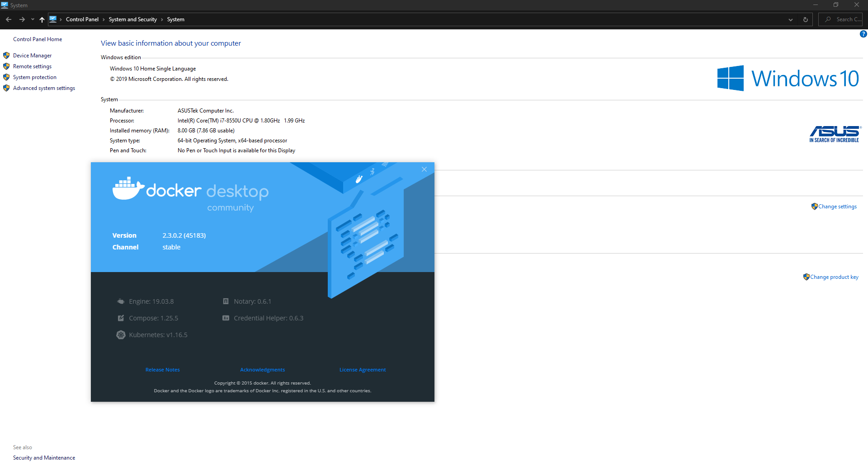Click the Advanced system settings shield icon

coord(6,88)
